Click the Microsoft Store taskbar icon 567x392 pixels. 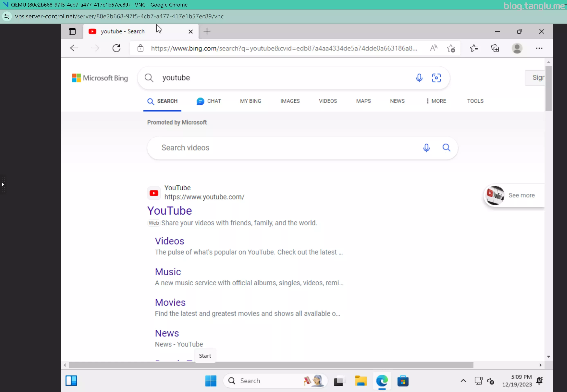pos(403,381)
